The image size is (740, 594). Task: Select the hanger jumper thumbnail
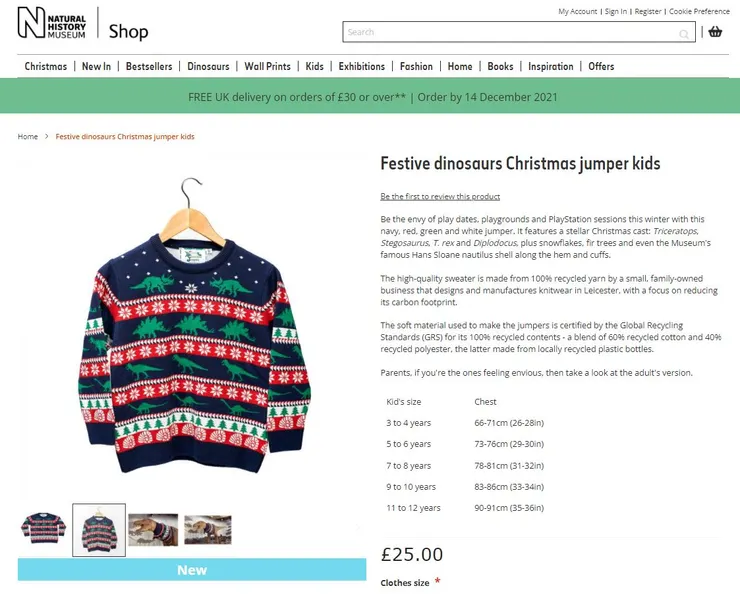(x=99, y=529)
